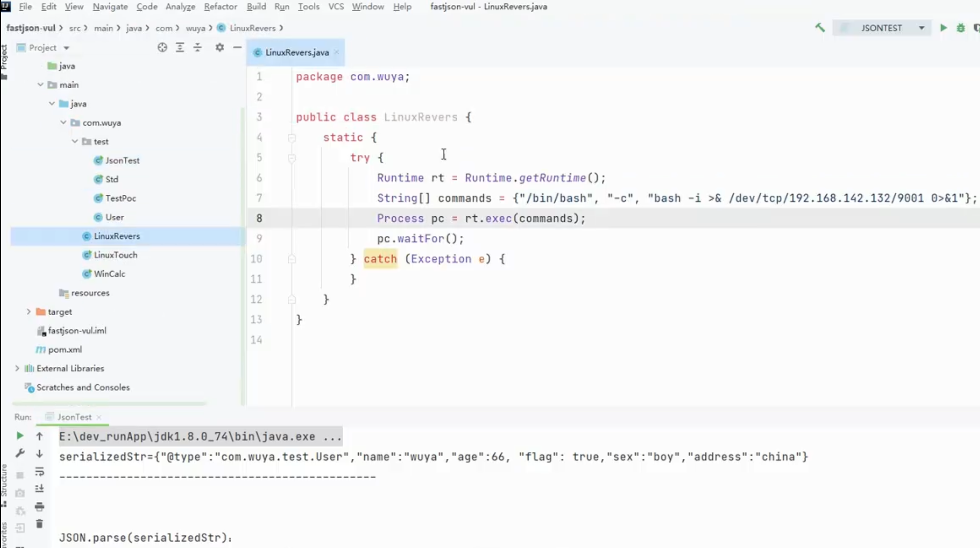Screen dimensions: 980x548
Task: Rerun JsonTest in Run panel
Action: point(20,435)
